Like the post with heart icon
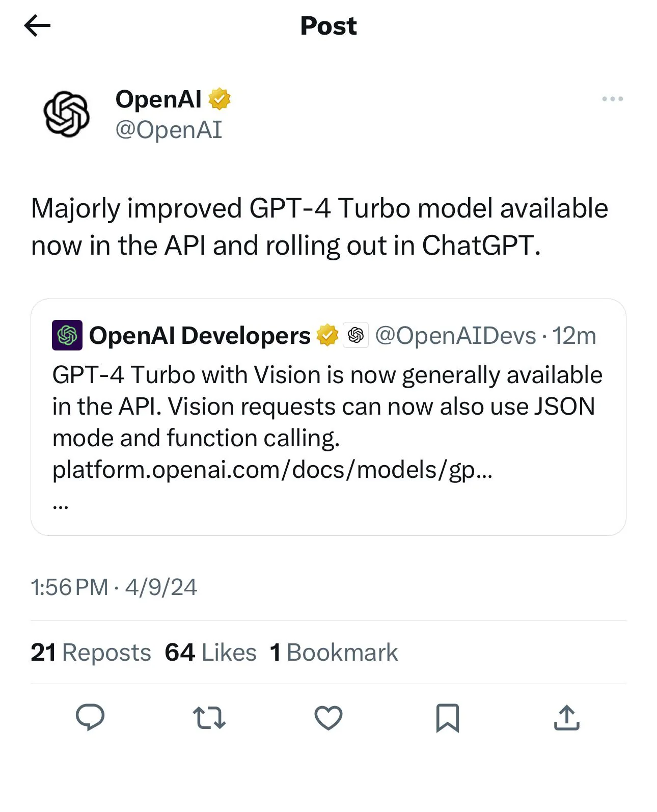The image size is (657, 812). [x=328, y=718]
